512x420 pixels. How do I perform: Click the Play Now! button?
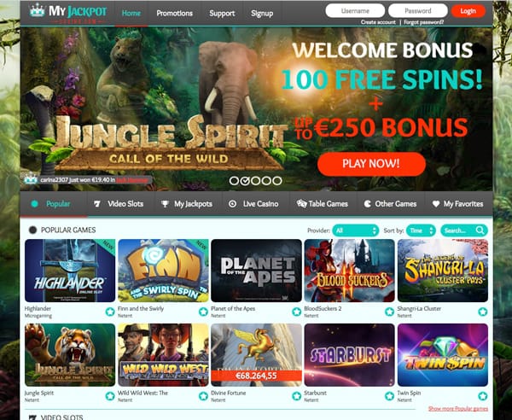pyautogui.click(x=371, y=164)
